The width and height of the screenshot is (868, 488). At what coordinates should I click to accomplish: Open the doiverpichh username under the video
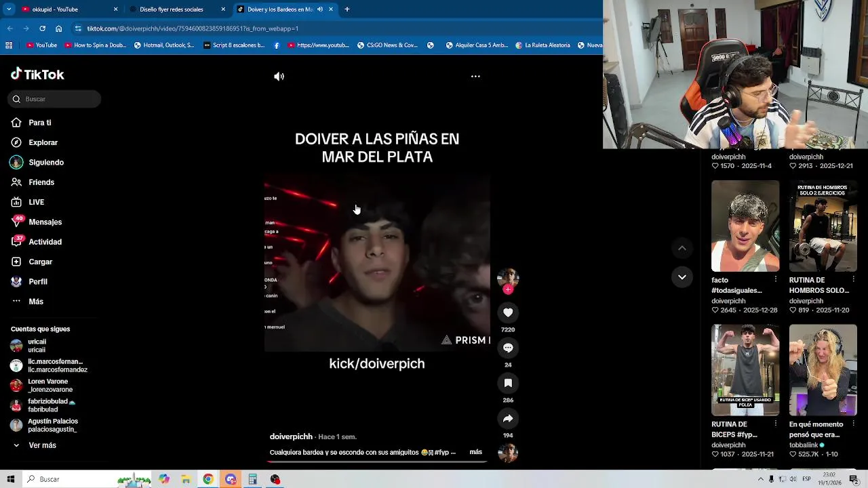coord(291,436)
